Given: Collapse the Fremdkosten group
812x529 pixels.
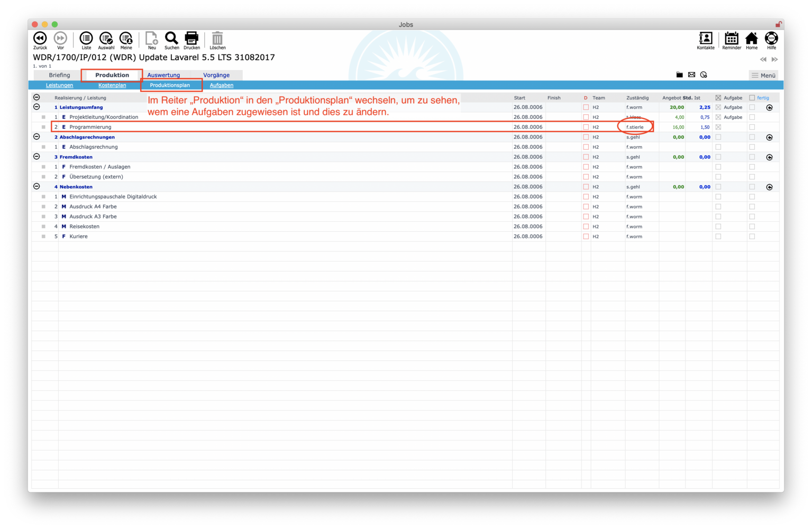Looking at the screenshot, I should (x=37, y=157).
